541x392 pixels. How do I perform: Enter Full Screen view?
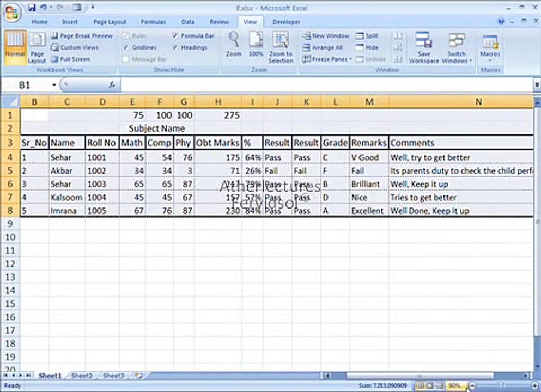(71, 59)
